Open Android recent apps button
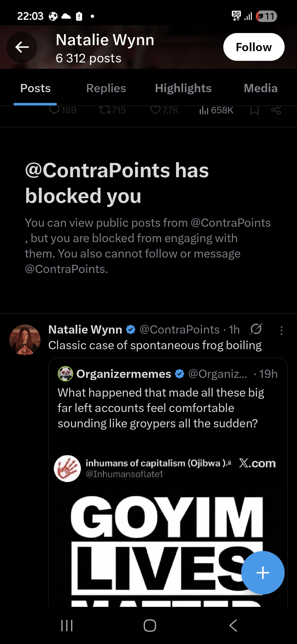The image size is (297, 644). [x=67, y=625]
